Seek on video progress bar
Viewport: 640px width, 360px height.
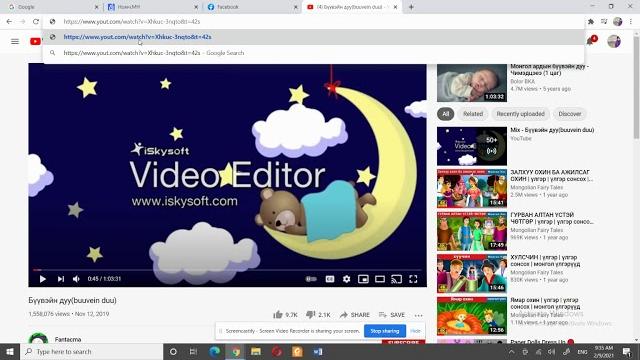pos(227,270)
